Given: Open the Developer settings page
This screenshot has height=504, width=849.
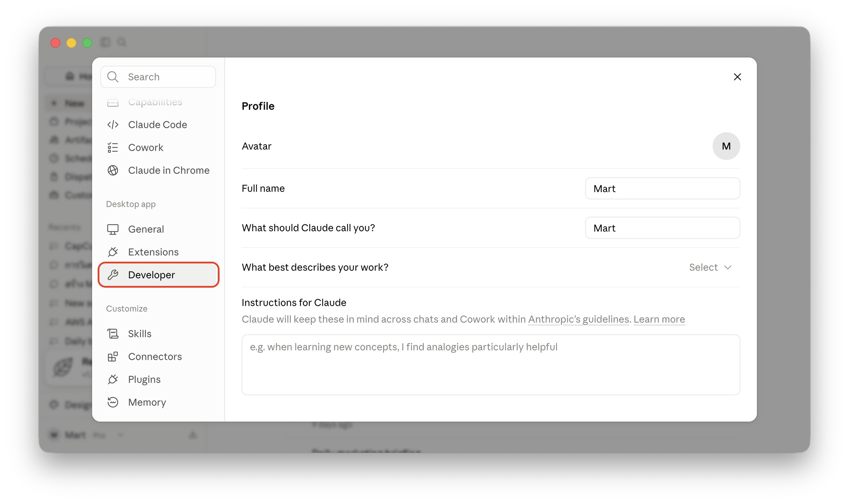Looking at the screenshot, I should (158, 275).
